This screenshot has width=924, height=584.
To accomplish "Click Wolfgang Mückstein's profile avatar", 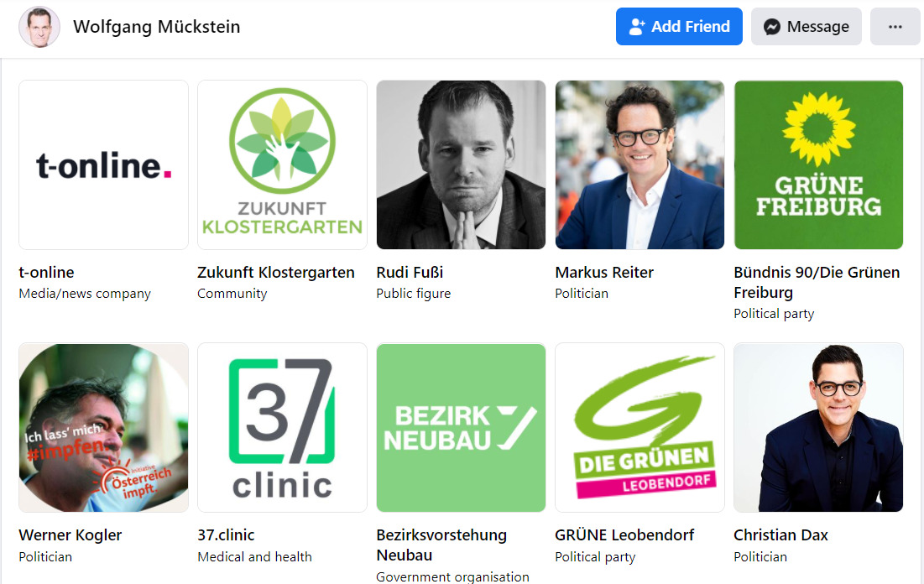I will (39, 27).
